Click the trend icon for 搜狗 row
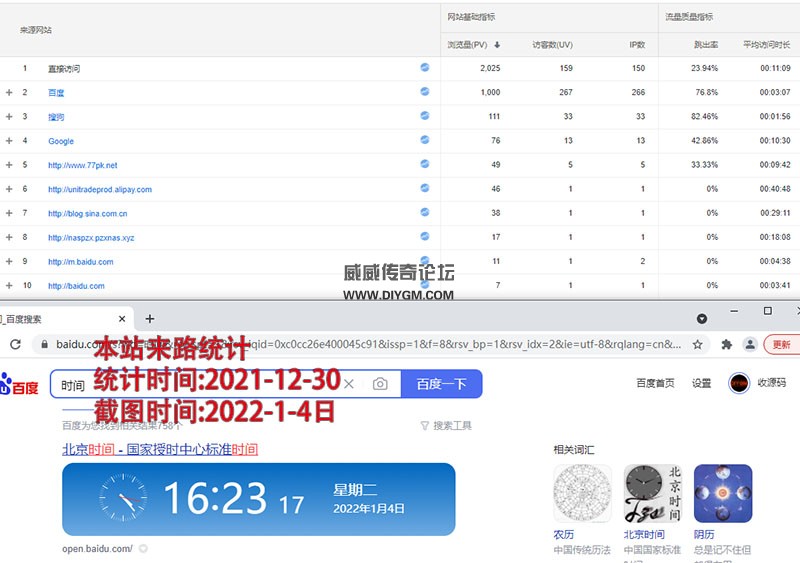 pos(424,115)
